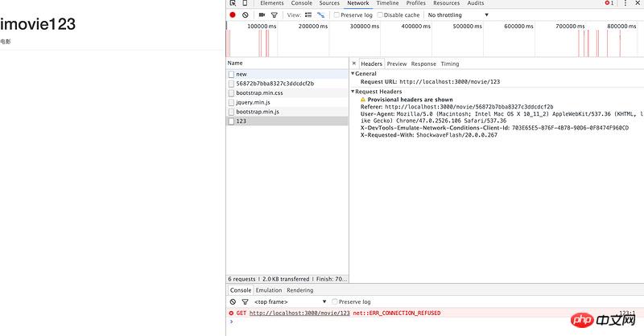Image resolution: width=644 pixels, height=336 pixels.
Task: Open the Sources tab
Action: coord(329,3)
